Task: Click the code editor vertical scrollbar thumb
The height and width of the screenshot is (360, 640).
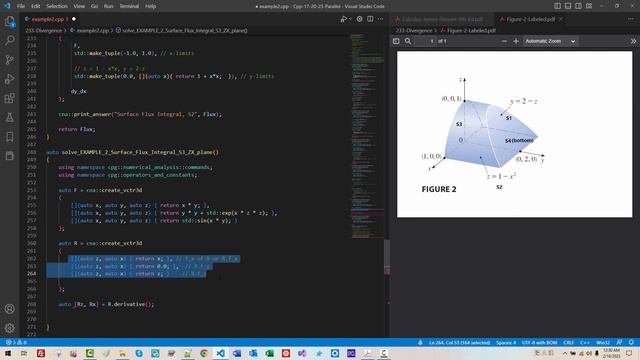Action: 387,257
